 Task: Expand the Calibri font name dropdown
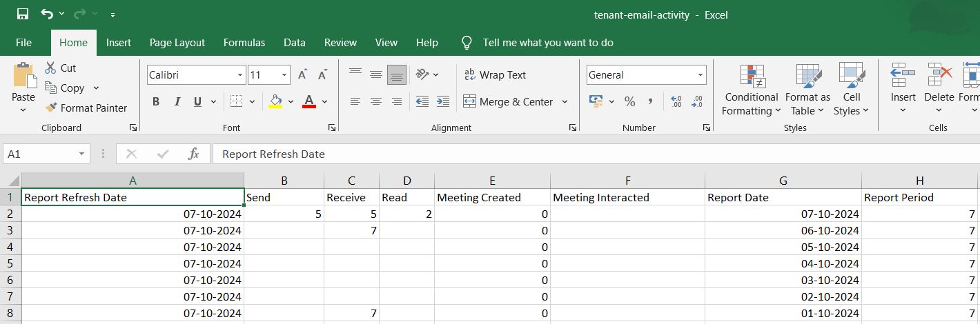pos(240,75)
